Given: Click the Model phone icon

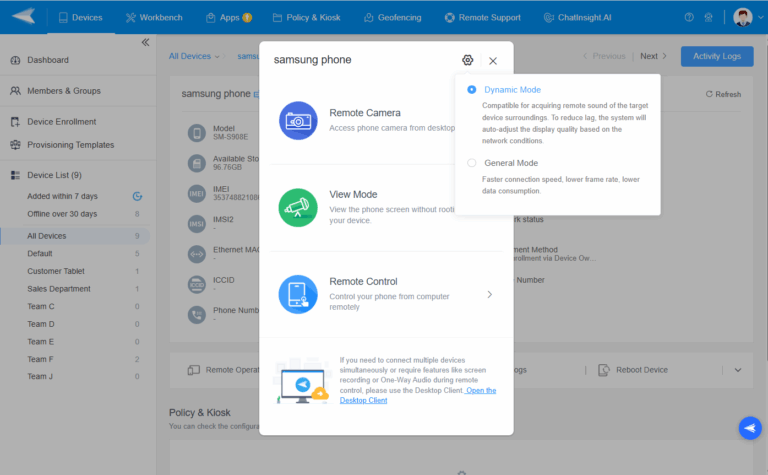Looking at the screenshot, I should coord(197,133).
